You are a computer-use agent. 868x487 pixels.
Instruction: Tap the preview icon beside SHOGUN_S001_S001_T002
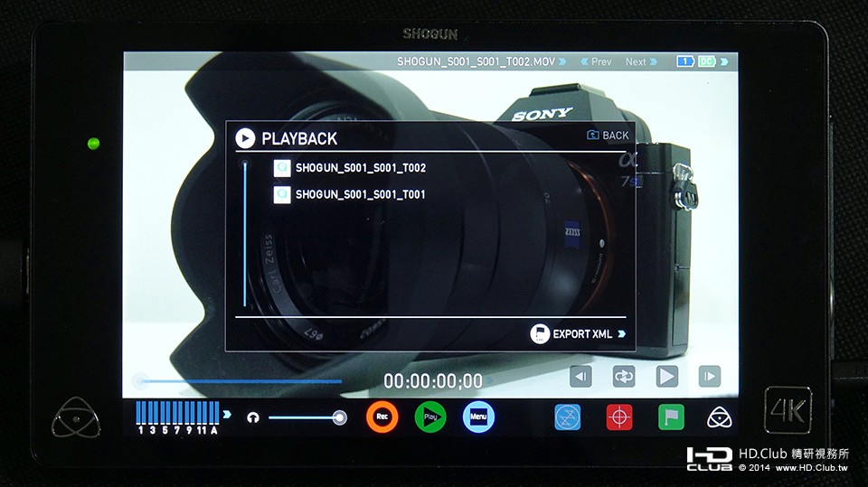[282, 168]
